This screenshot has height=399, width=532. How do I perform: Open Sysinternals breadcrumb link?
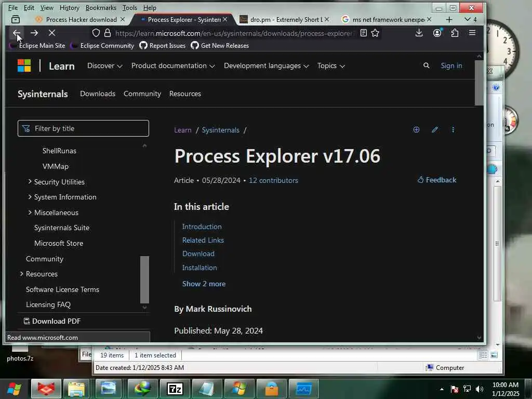(x=220, y=130)
